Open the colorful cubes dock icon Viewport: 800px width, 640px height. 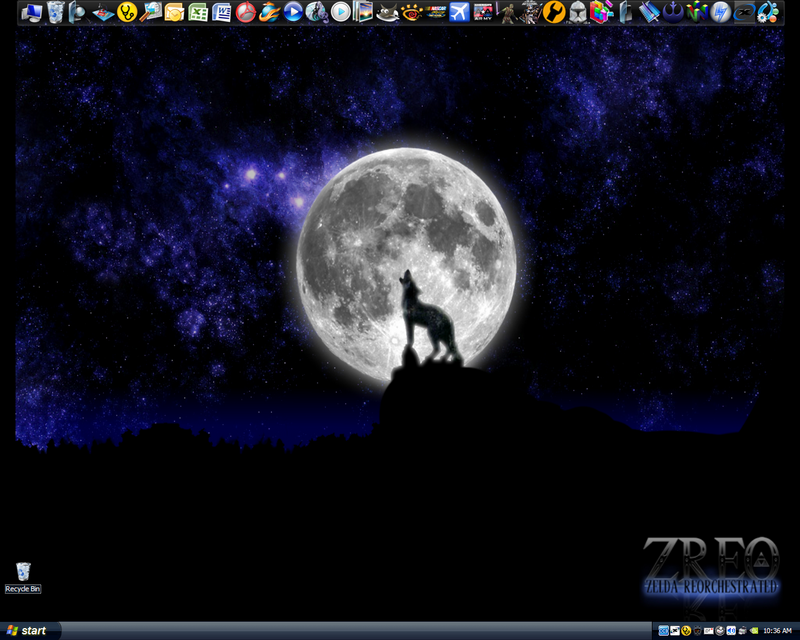(x=602, y=12)
